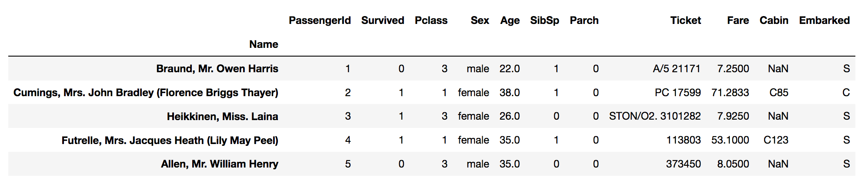Image resolution: width=868 pixels, height=181 pixels.
Task: Click the Embarked column header
Action: tap(824, 20)
